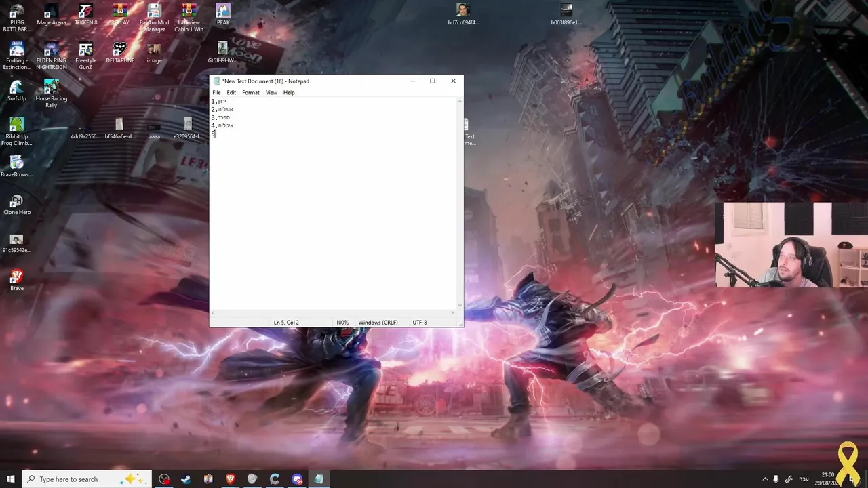Select the Brave browser desktop shortcut
This screenshot has height=488, width=868.
pos(17,281)
